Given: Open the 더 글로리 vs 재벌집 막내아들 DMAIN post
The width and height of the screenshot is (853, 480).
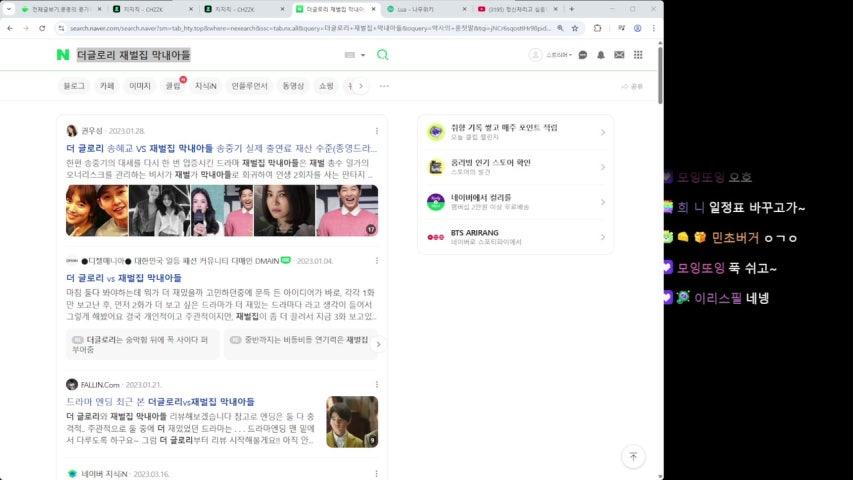Looking at the screenshot, I should pyautogui.click(x=123, y=278).
